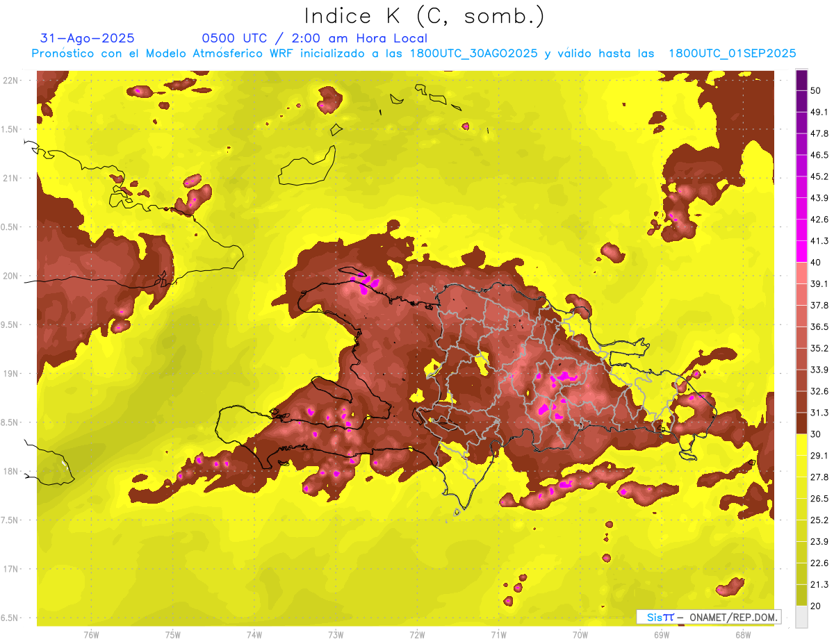Click the colorbar value "42.6"
This screenshot has width=834, height=644.
point(819,220)
